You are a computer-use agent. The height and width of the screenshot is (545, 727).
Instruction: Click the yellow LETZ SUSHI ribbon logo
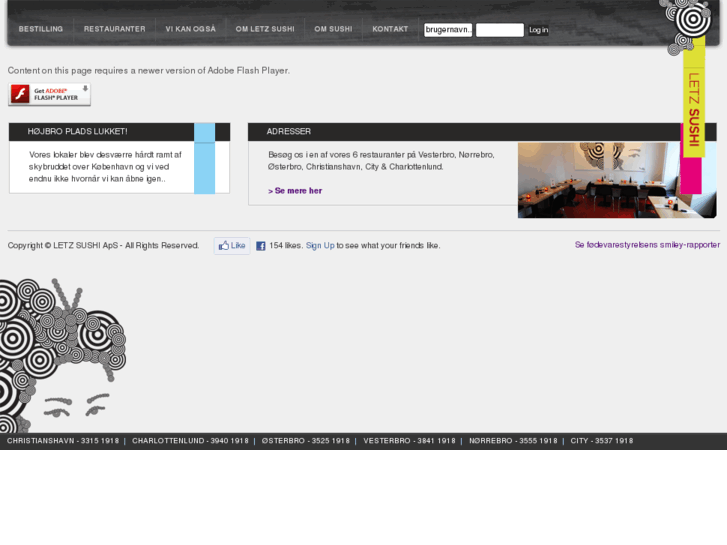click(x=694, y=97)
